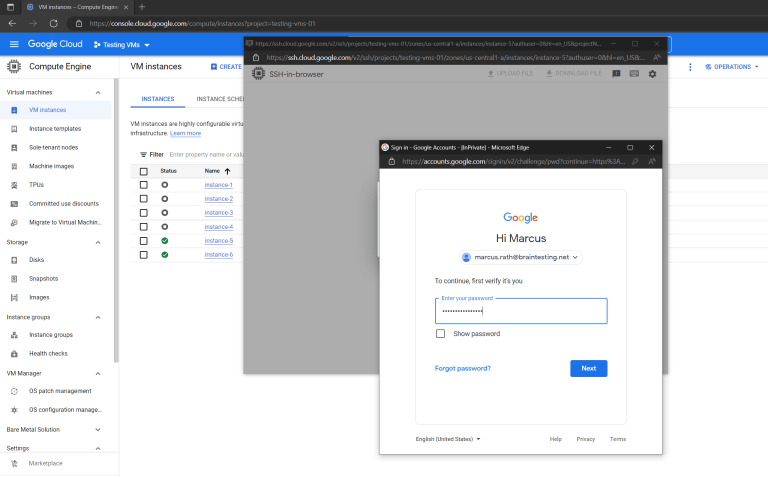This screenshot has height=477, width=768.
Task: Open the English (United States) language dropdown
Action: tap(448, 439)
